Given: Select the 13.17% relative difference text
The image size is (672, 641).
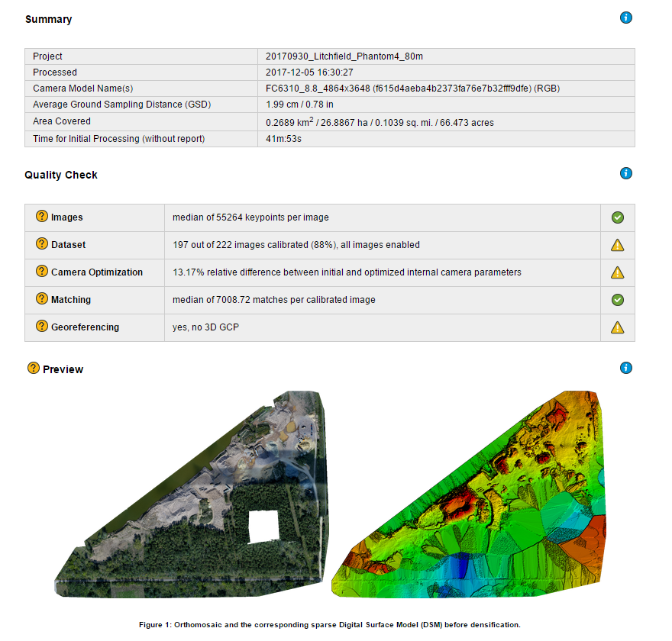Looking at the screenshot, I should [347, 272].
